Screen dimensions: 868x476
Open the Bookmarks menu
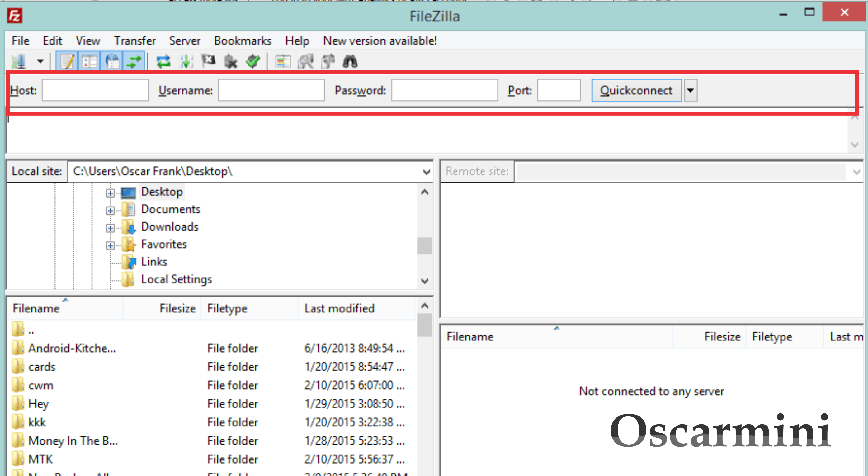(242, 41)
